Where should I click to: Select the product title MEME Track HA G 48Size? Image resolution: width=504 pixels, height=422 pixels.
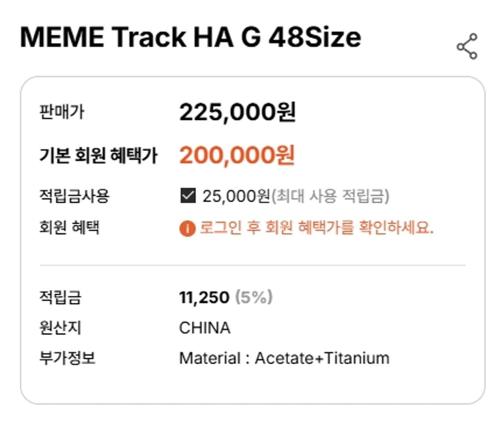click(190, 38)
